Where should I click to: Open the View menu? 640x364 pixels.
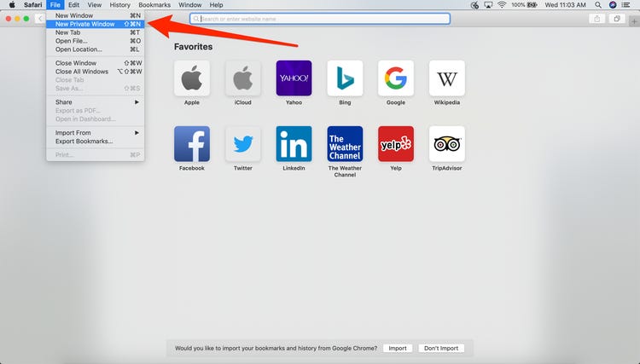(x=94, y=5)
